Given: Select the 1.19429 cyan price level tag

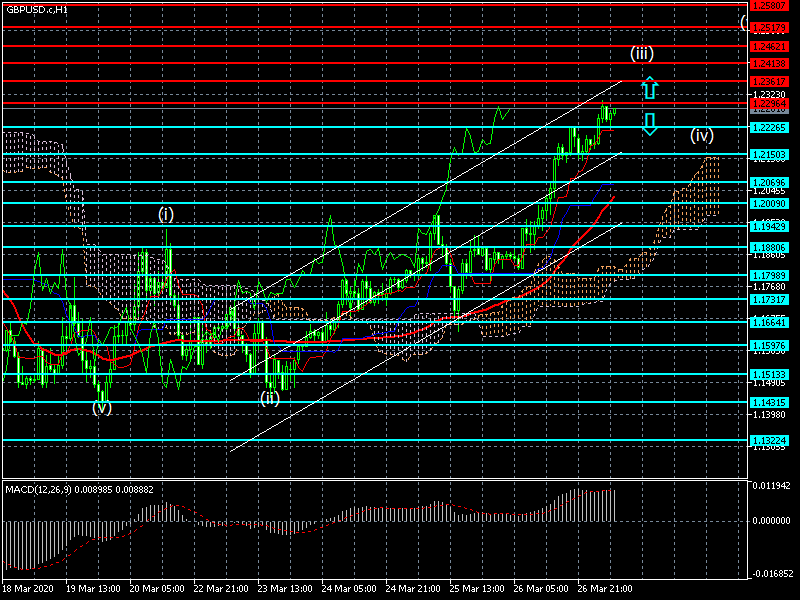Looking at the screenshot, I should (769, 226).
